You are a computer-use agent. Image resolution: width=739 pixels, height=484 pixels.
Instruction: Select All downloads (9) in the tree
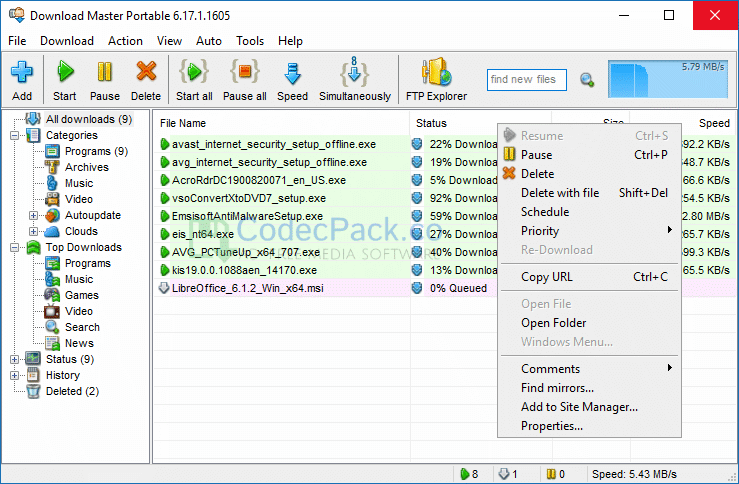pos(89,119)
